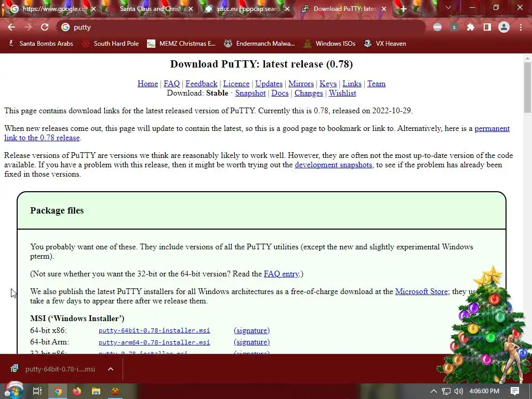Image resolution: width=532 pixels, height=399 pixels.
Task: Open the Team link
Action: 376,84
